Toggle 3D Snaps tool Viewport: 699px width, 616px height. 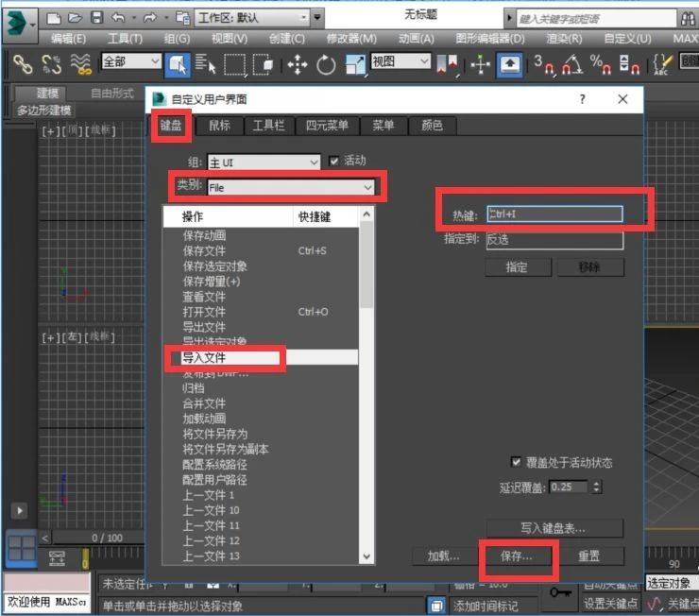[544, 65]
